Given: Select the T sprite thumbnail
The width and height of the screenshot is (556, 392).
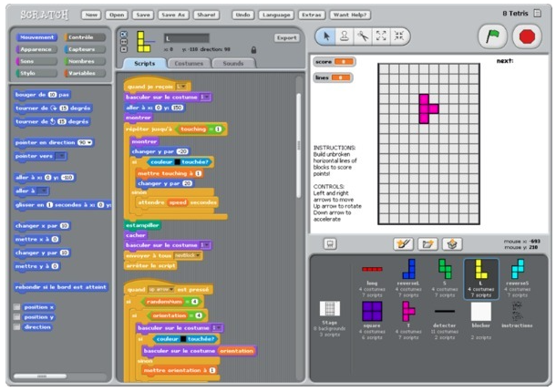Looking at the screenshot, I should click(408, 320).
